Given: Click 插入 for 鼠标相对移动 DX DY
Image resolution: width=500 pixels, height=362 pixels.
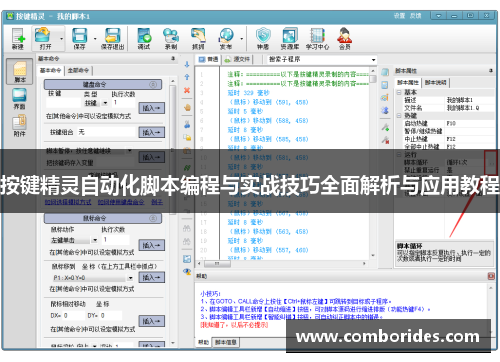Looking at the screenshot, I should click(151, 321).
